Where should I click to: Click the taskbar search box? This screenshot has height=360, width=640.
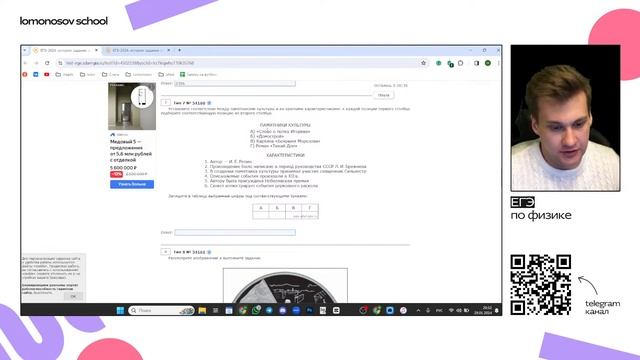pos(161,311)
